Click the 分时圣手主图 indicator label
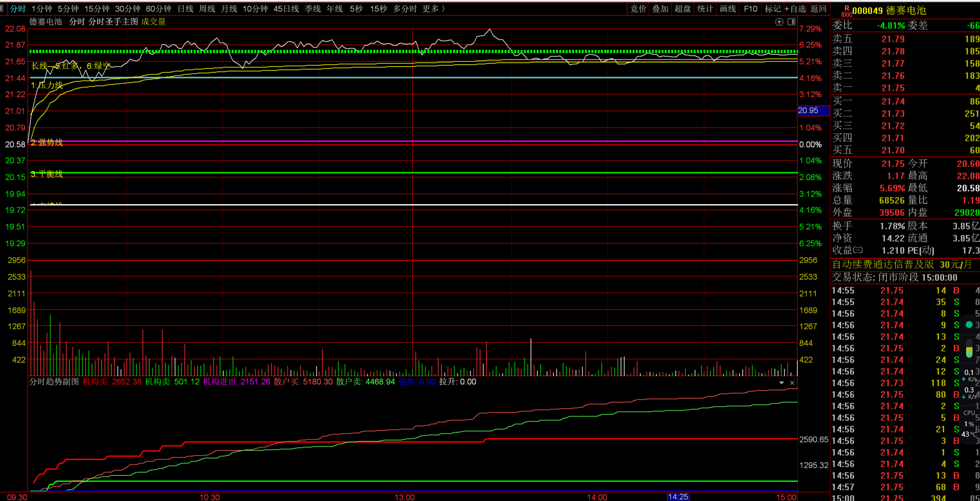 [x=113, y=22]
